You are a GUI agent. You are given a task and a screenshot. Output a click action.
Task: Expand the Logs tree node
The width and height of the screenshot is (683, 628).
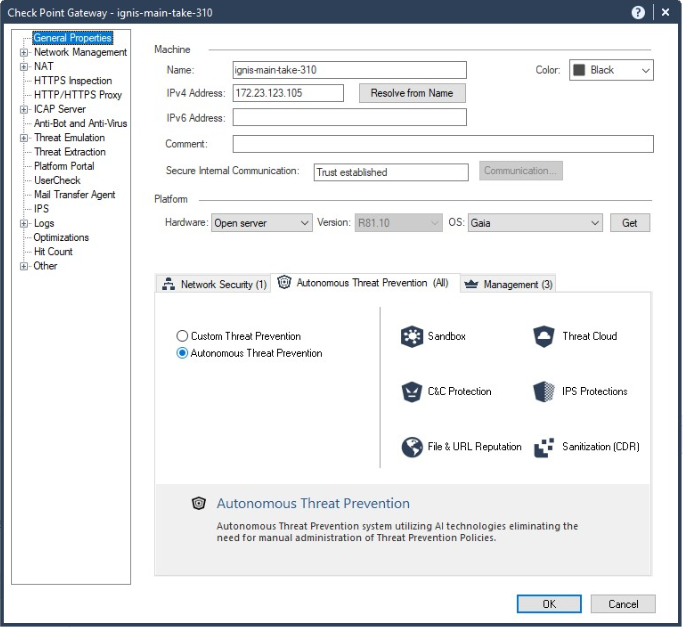click(24, 223)
